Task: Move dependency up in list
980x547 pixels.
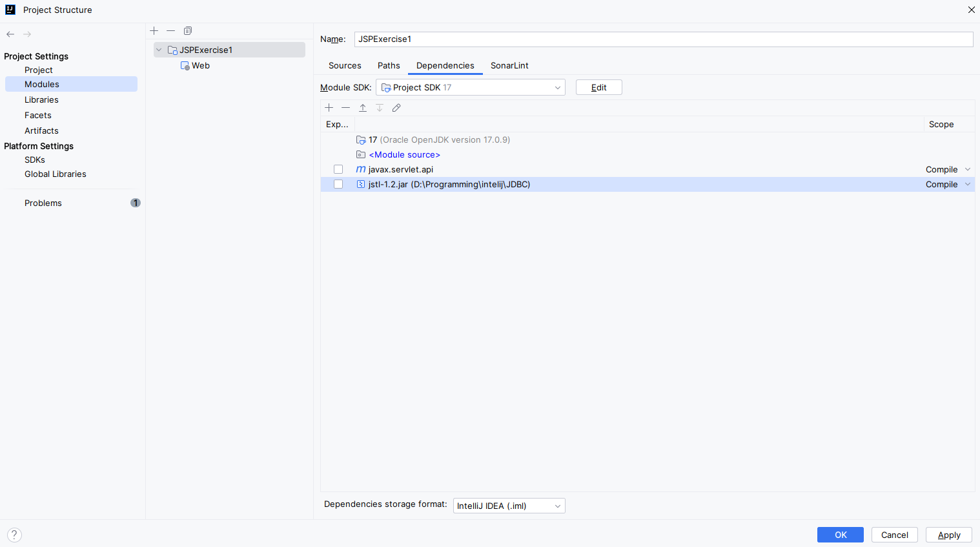Action: 363,108
